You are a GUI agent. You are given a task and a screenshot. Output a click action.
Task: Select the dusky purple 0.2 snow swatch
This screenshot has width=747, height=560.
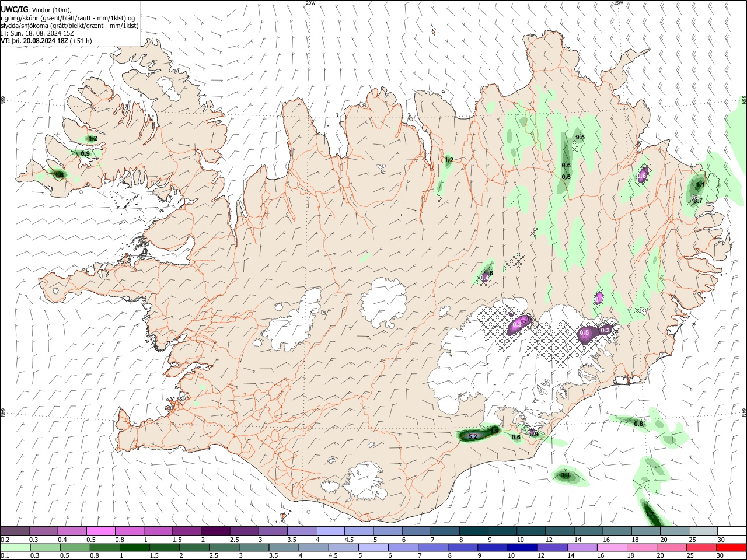[x=15, y=531]
